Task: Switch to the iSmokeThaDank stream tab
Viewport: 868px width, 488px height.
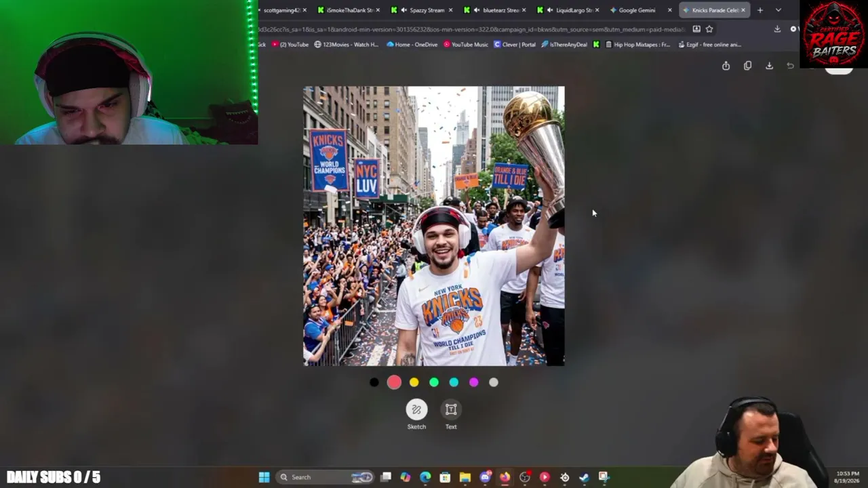Action: pos(349,10)
